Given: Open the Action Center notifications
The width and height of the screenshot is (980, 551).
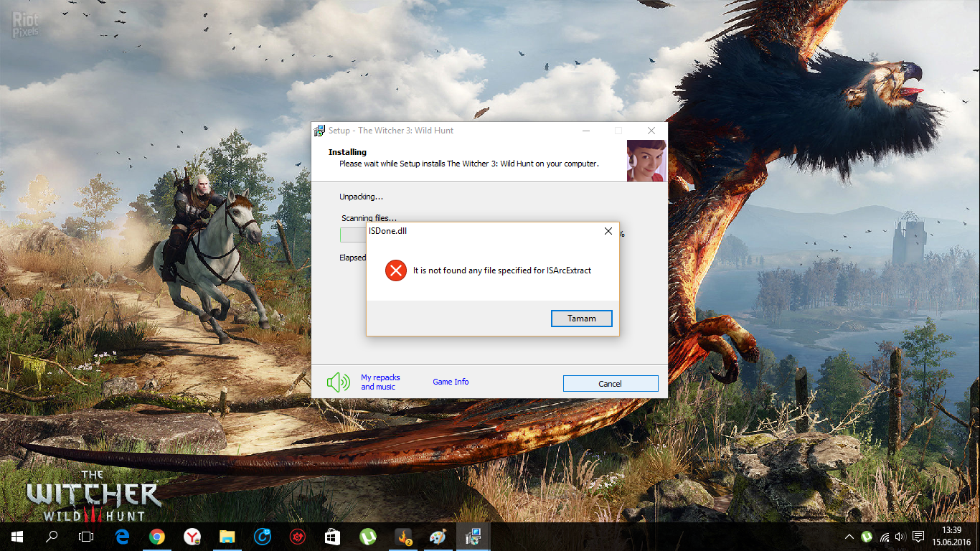Looking at the screenshot, I should (x=918, y=537).
